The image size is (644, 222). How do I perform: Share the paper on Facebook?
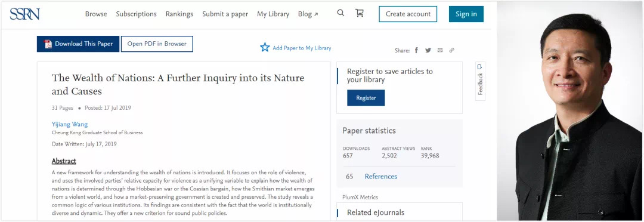(x=416, y=50)
